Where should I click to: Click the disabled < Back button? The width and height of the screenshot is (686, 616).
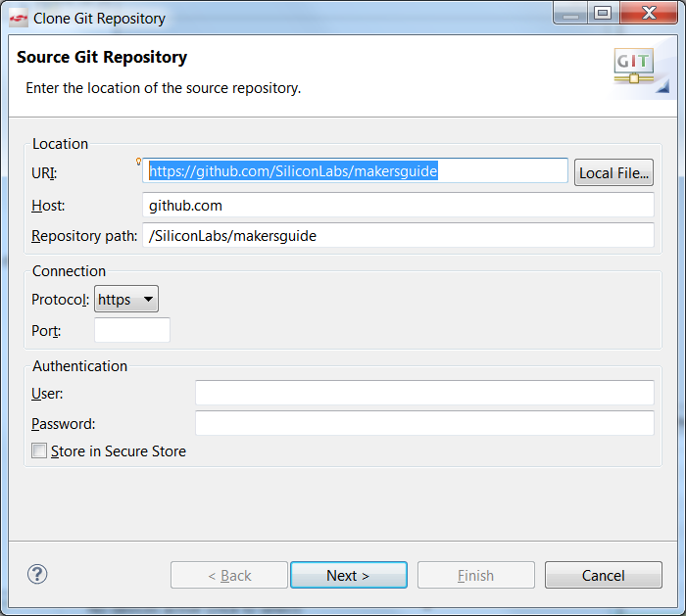229,575
